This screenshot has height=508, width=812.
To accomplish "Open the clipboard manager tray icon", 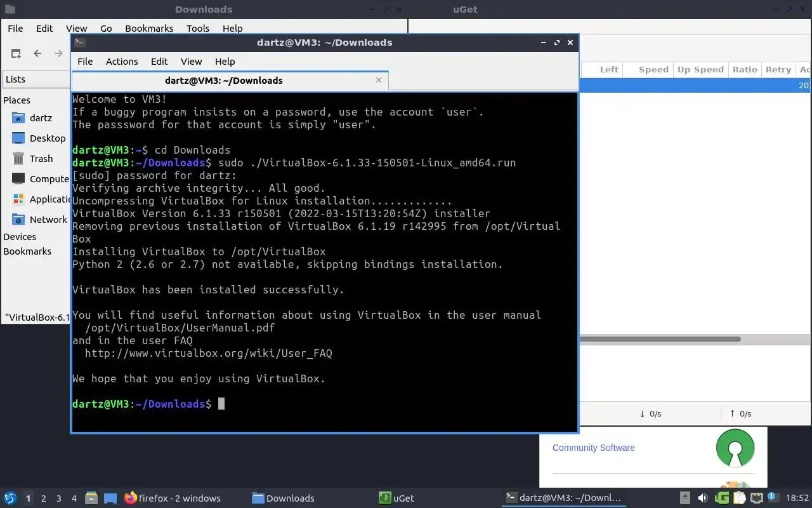I will tap(739, 498).
